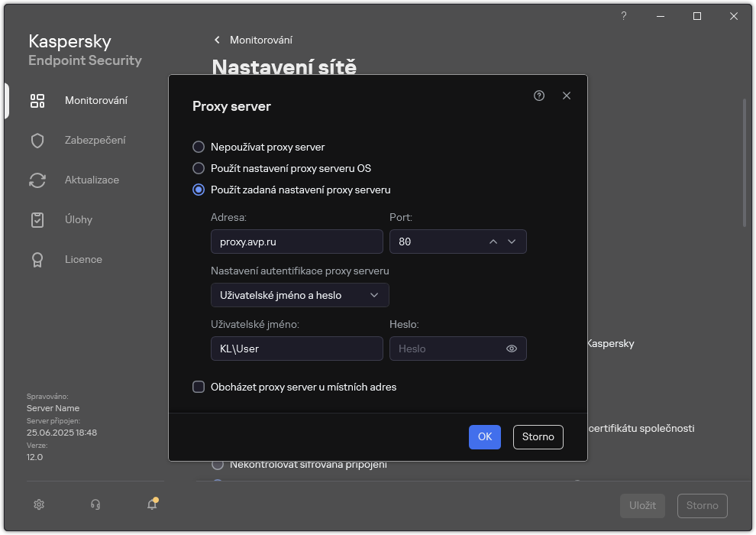Viewport: 756px width, 535px height.
Task: Open application settings via the gear icon
Action: tap(38, 504)
